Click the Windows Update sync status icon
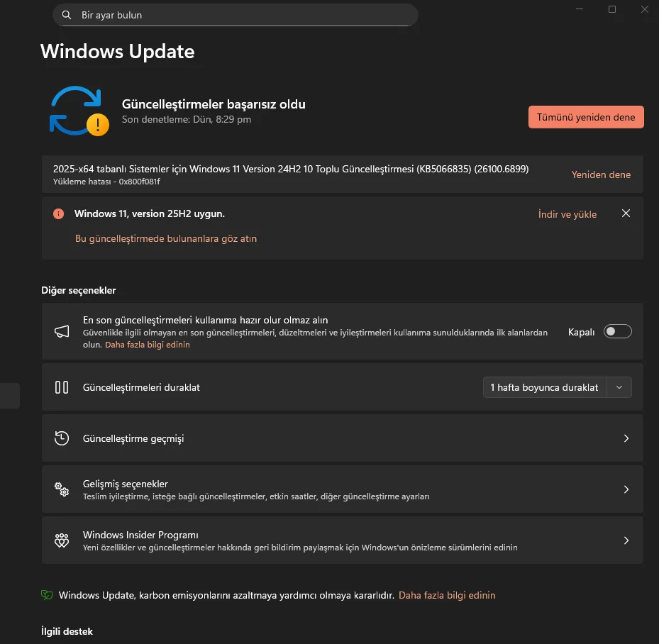 77,111
